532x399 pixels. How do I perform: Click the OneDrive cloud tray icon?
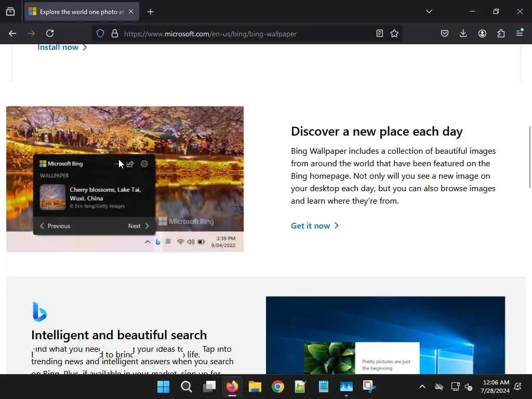(439, 387)
